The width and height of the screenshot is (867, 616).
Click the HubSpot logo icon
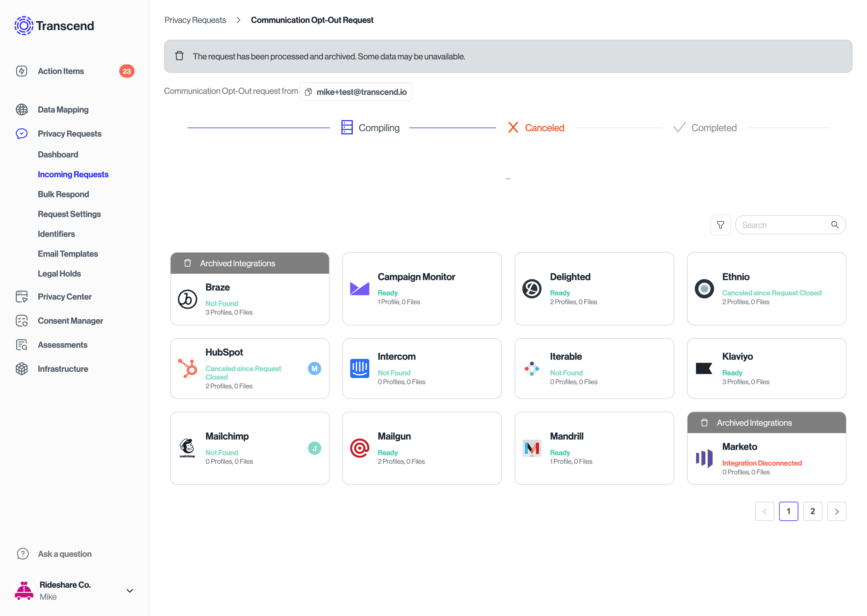tap(188, 368)
